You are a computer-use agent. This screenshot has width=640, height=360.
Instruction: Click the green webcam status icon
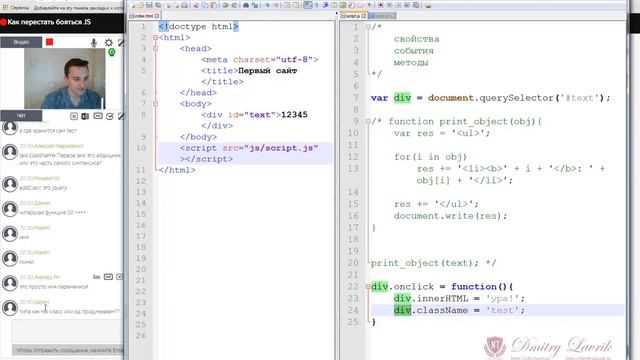pos(111,53)
